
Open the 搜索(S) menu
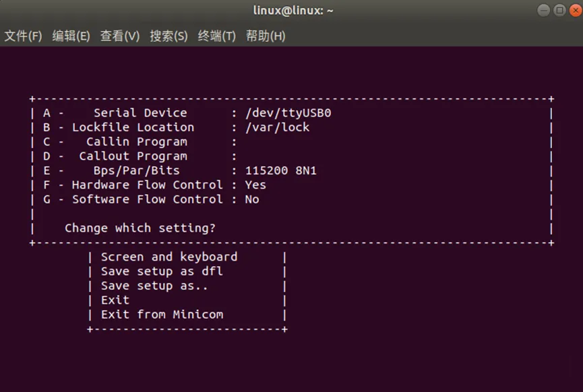pos(168,36)
